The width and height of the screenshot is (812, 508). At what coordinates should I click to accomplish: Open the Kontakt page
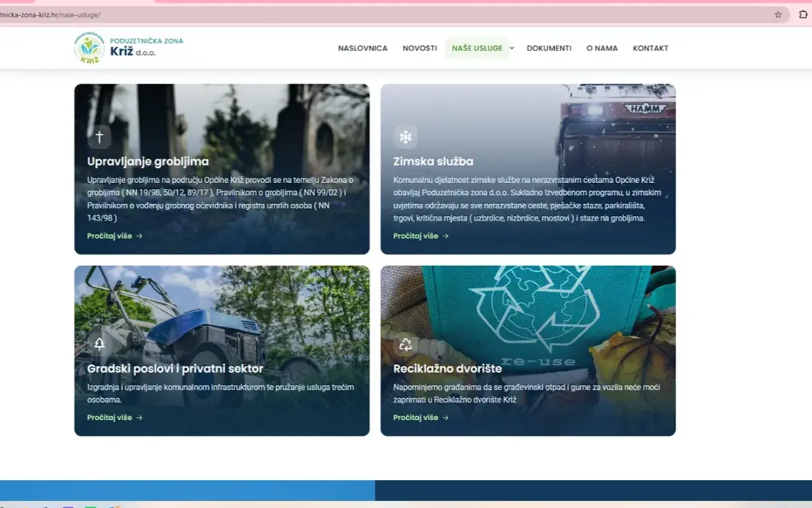click(x=650, y=48)
